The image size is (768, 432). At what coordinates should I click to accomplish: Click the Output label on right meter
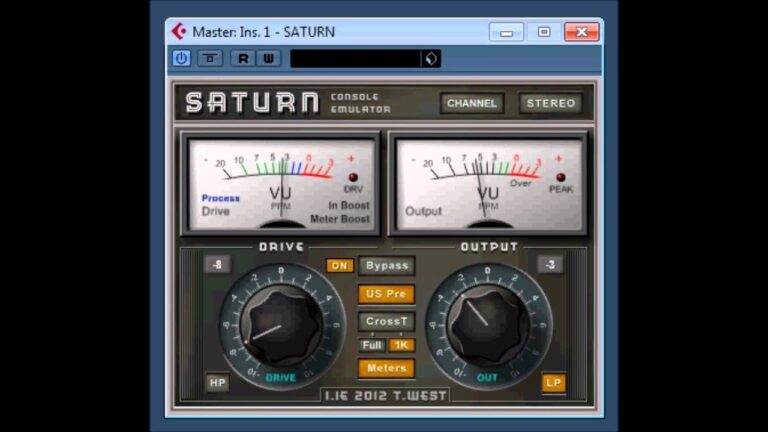[423, 211]
